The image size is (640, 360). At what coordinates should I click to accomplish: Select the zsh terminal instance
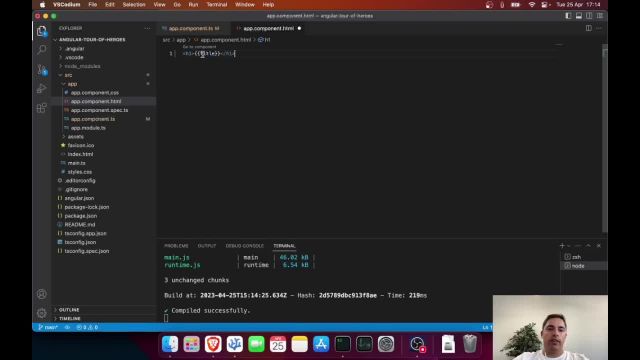click(584, 257)
